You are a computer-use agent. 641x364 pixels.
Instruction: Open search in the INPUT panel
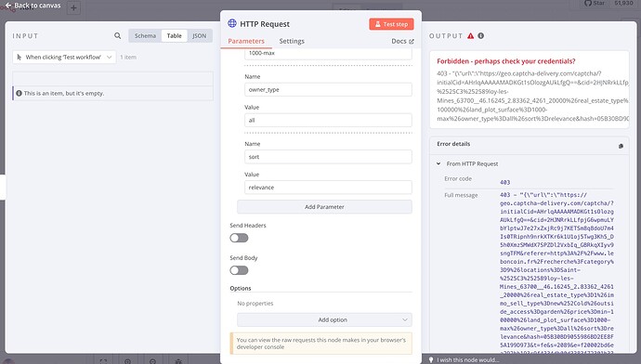point(118,36)
